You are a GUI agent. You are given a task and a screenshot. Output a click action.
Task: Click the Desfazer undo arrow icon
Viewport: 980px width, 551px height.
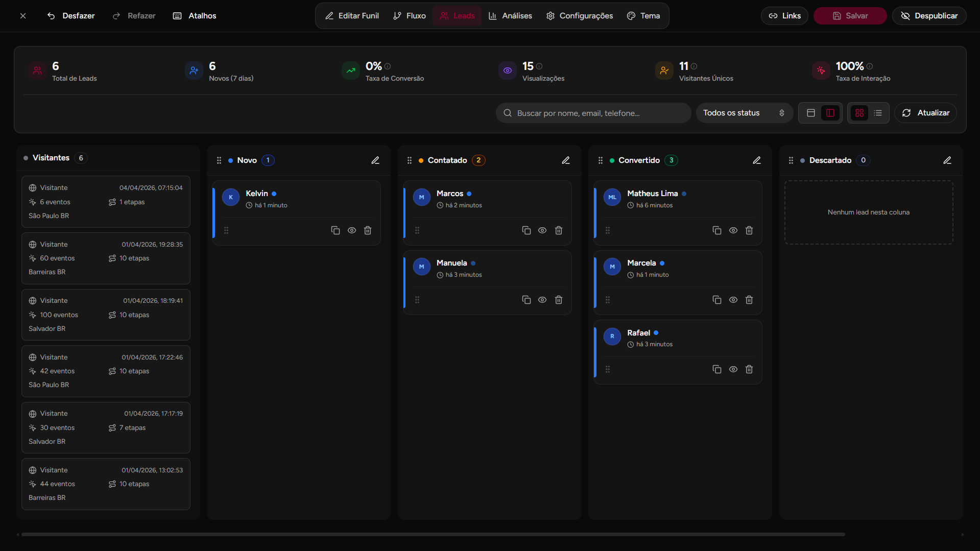click(x=51, y=16)
